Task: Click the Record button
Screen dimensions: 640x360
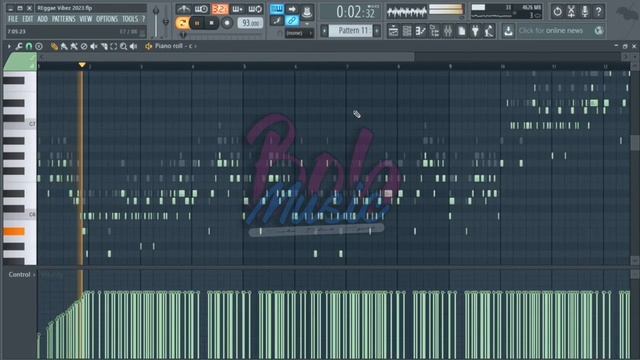Action: 227,23
